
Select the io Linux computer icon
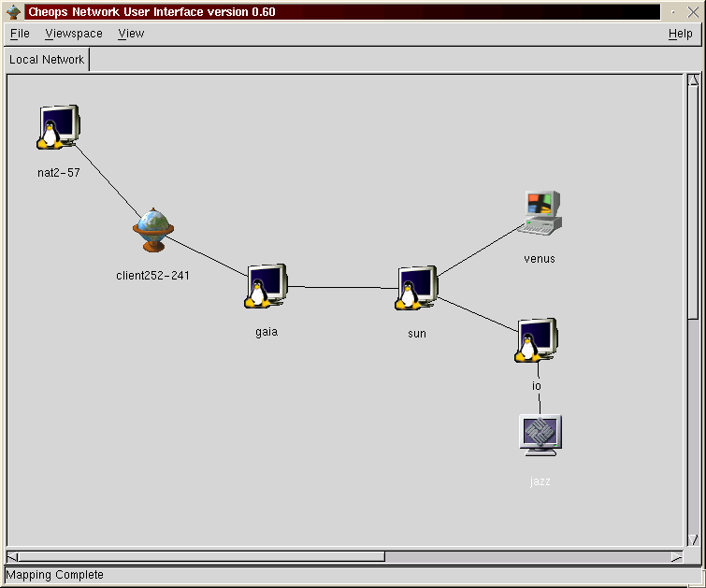[x=537, y=340]
